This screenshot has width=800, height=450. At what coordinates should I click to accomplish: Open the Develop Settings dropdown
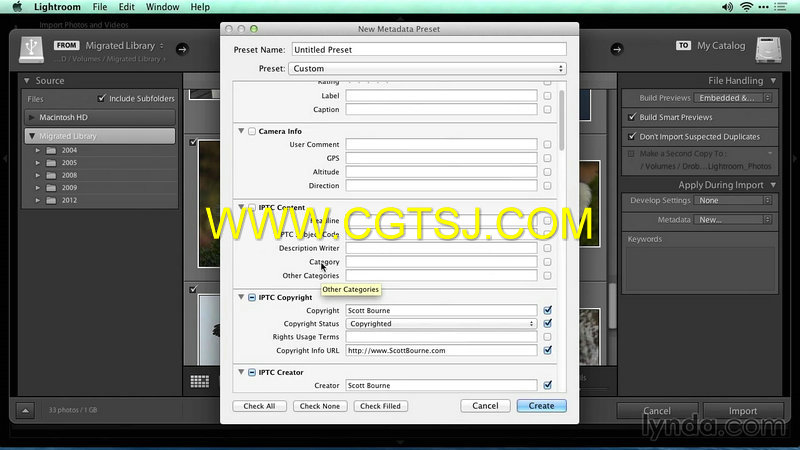(x=734, y=201)
